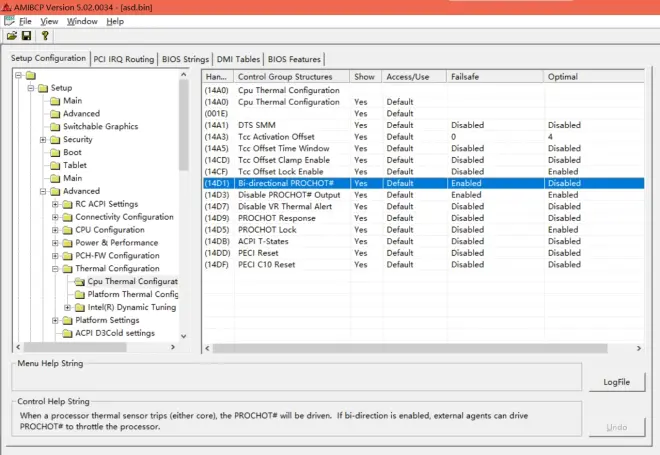This screenshot has height=455, width=660.
Task: Click the Undo button
Action: (x=617, y=427)
